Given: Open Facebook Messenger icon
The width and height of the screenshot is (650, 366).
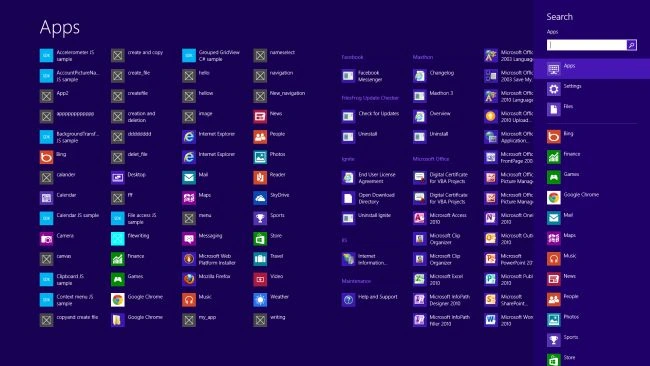Looking at the screenshot, I should click(x=348, y=76).
